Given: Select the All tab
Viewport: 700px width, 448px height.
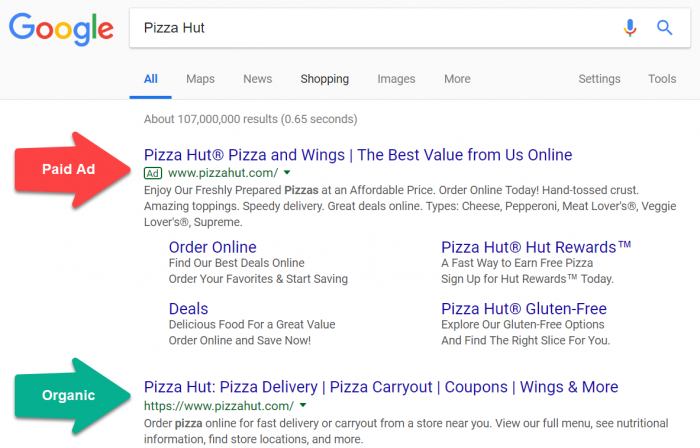Looking at the screenshot, I should [x=150, y=79].
